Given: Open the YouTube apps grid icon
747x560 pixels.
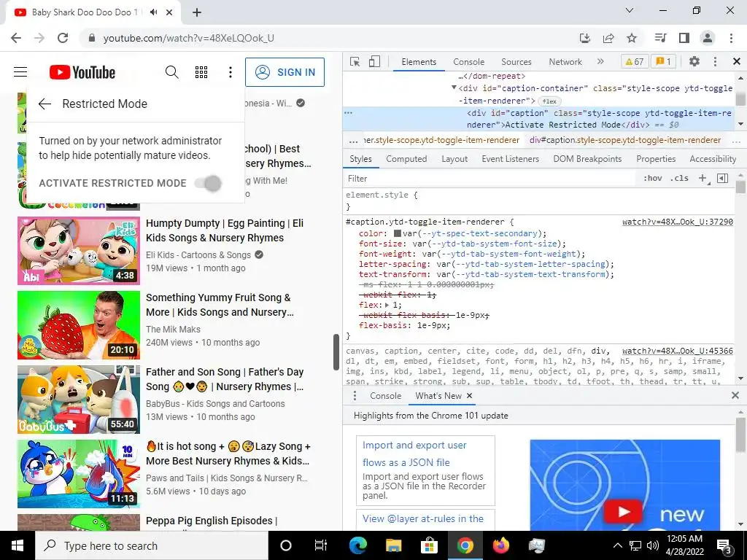Looking at the screenshot, I should (x=201, y=72).
